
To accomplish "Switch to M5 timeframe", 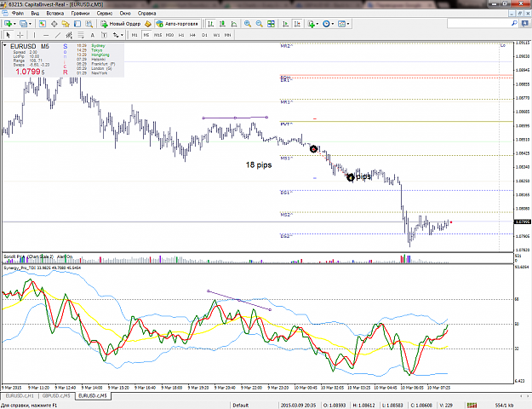I will click(x=146, y=35).
